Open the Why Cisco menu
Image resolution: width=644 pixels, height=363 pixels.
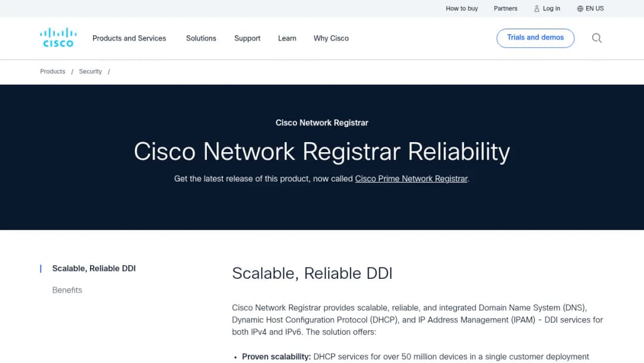[331, 38]
